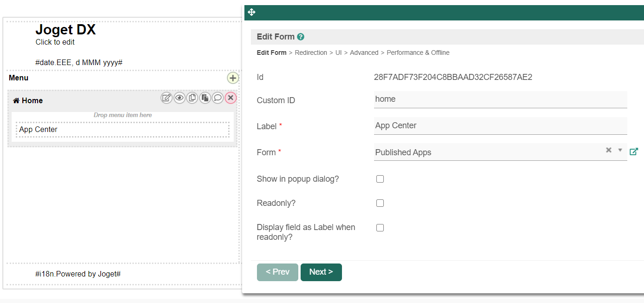Viewport: 644px width, 303px height.
Task: Switch to the UI settings page
Action: [338, 53]
